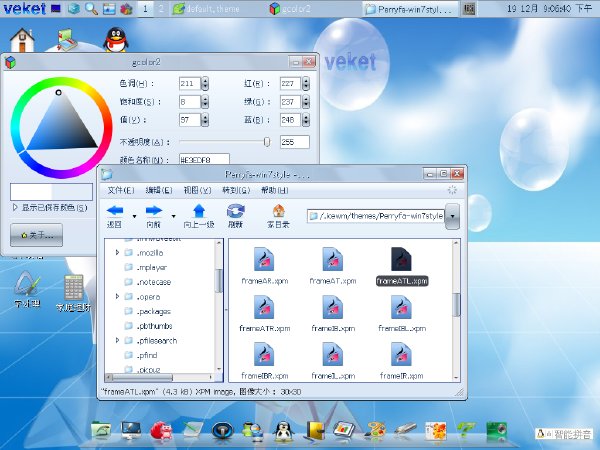Launch the penguin icon in the bottom dock
Image resolution: width=600 pixels, height=450 pixels.
pyautogui.click(x=283, y=431)
